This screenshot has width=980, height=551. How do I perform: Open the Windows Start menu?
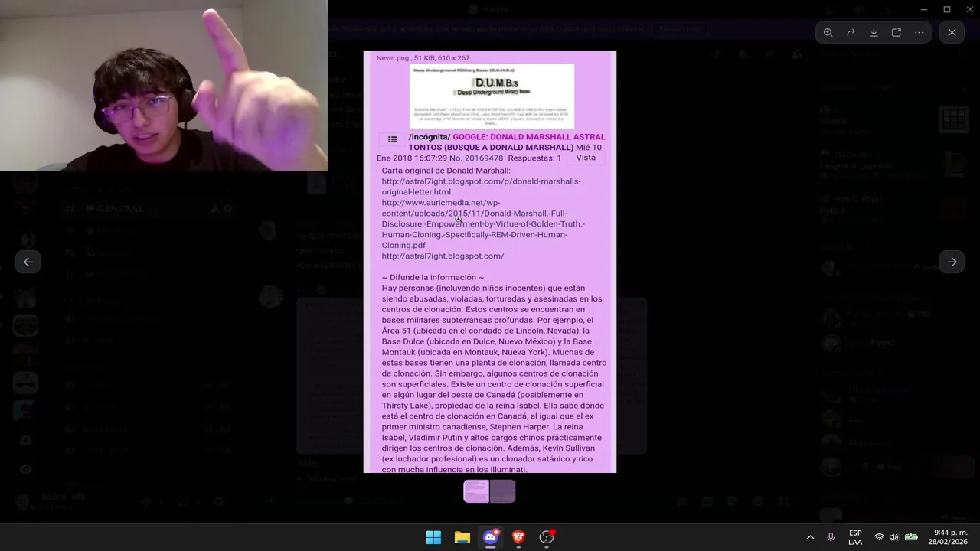(x=433, y=537)
